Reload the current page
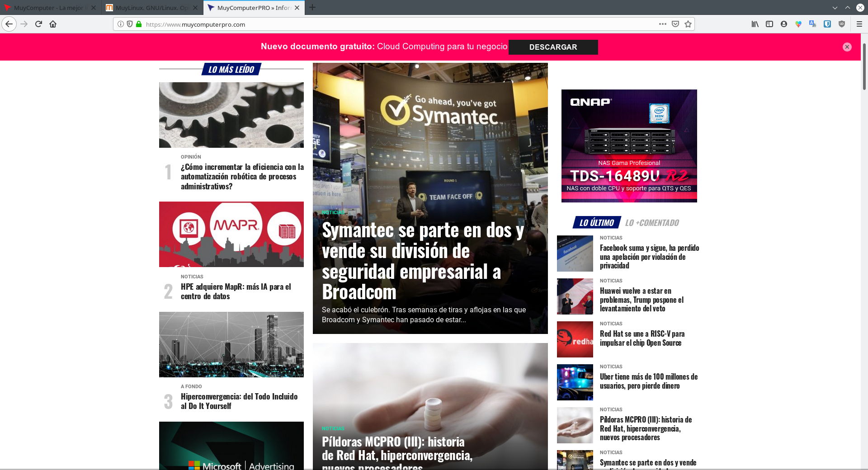This screenshot has width=868, height=470. (38, 24)
